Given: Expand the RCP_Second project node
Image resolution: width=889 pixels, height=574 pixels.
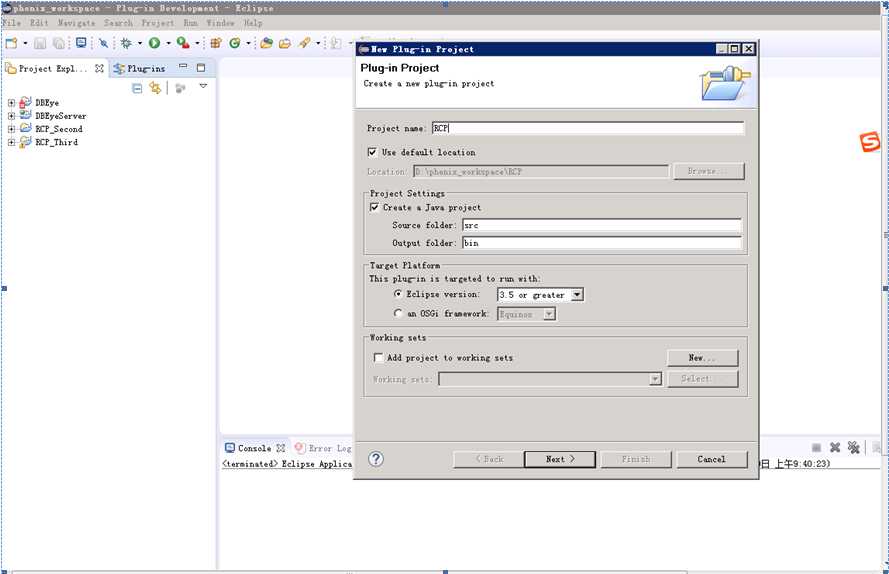Looking at the screenshot, I should point(11,129).
